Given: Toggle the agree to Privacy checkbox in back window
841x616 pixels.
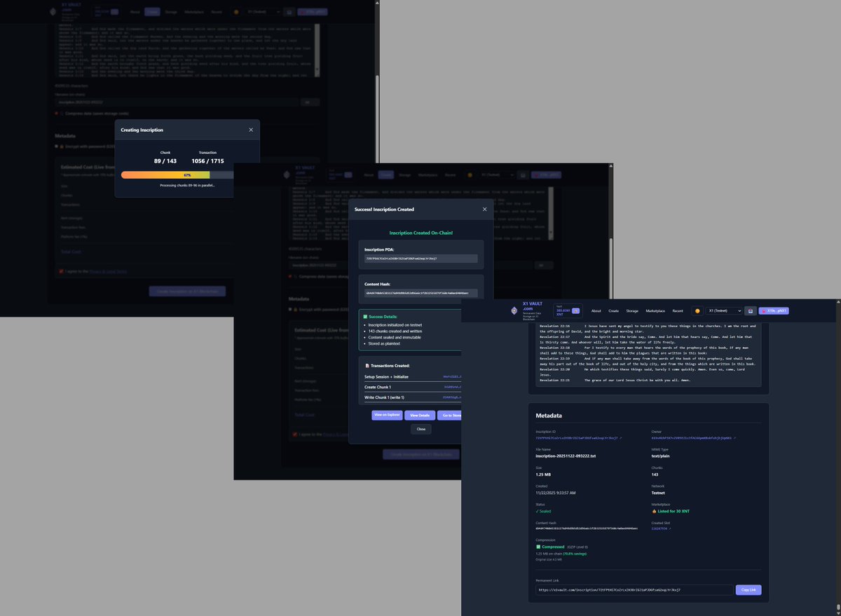Looking at the screenshot, I should pyautogui.click(x=62, y=271).
